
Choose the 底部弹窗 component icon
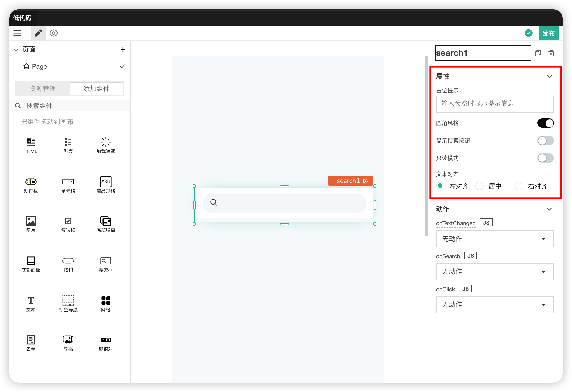pyautogui.click(x=106, y=221)
